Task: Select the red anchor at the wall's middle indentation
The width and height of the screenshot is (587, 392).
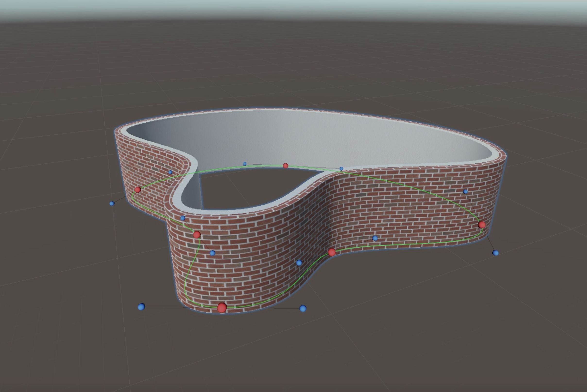Action: pos(332,252)
